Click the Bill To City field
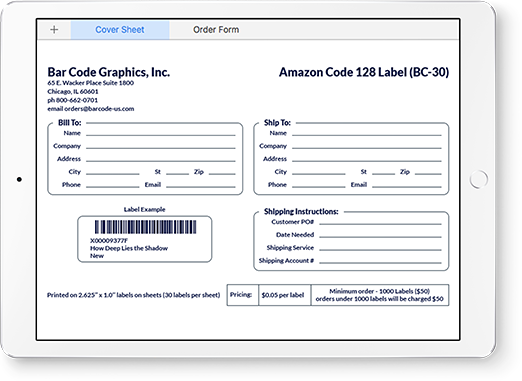 pos(113,172)
